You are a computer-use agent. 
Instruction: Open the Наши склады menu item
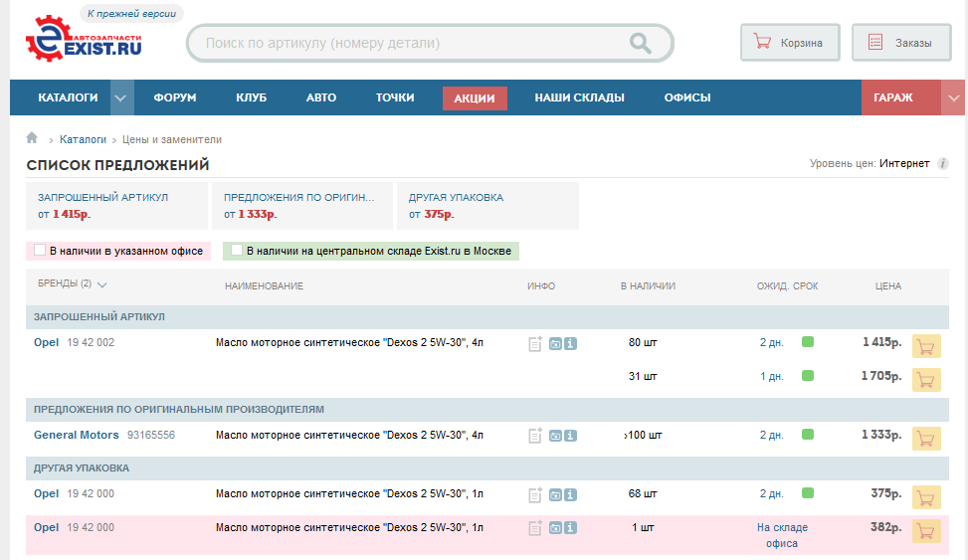(x=579, y=97)
